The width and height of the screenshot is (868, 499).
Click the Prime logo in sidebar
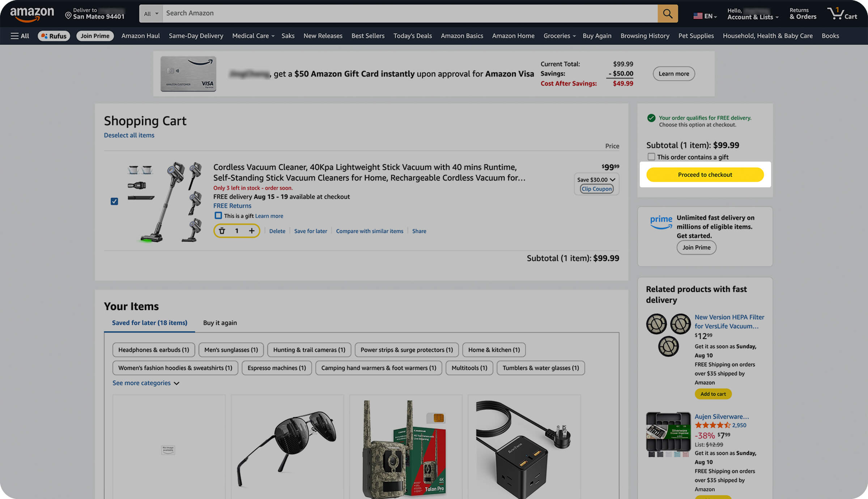(x=661, y=222)
